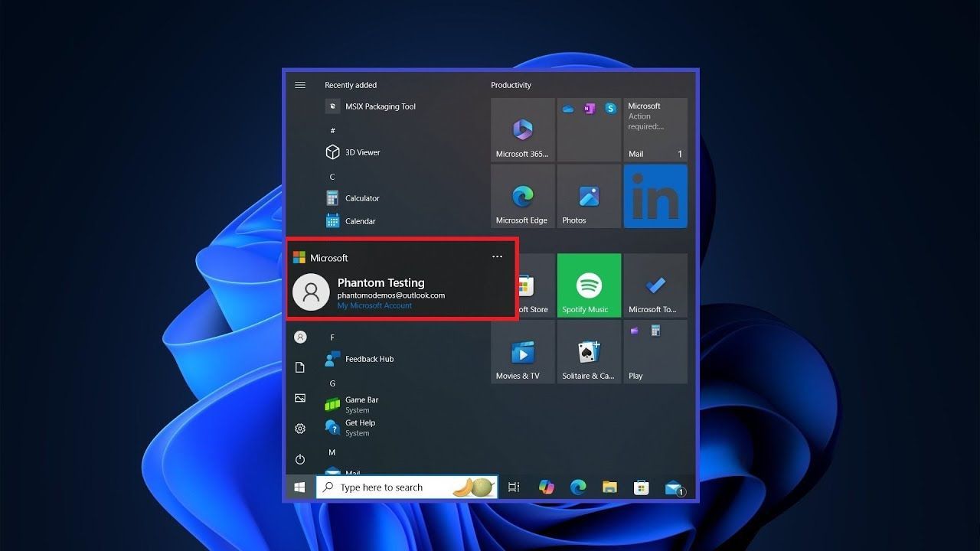Click the account avatar picture
This screenshot has width=980, height=551.
[311, 292]
